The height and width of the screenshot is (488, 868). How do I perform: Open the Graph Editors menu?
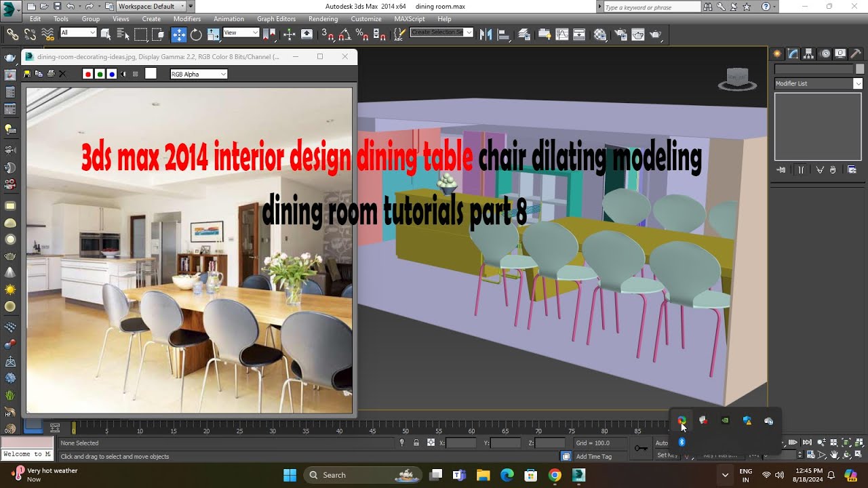(x=276, y=19)
